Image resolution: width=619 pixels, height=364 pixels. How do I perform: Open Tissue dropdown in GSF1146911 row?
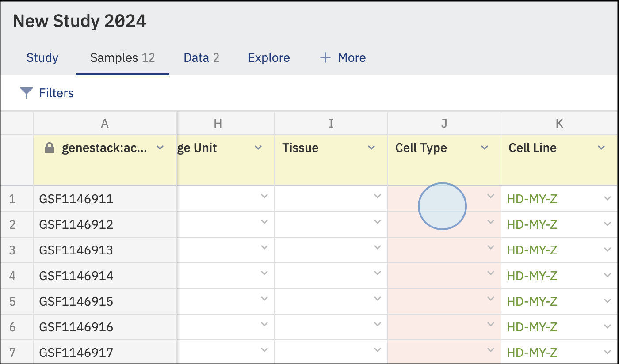point(378,196)
